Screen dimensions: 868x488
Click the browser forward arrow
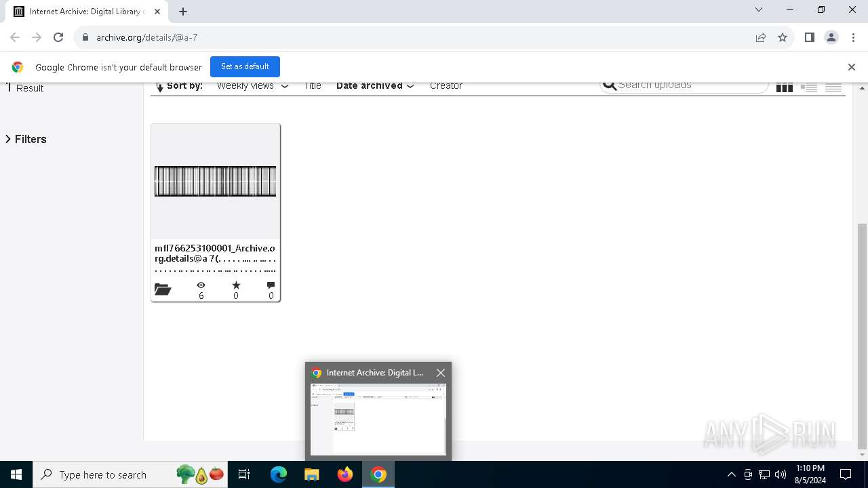coord(37,37)
